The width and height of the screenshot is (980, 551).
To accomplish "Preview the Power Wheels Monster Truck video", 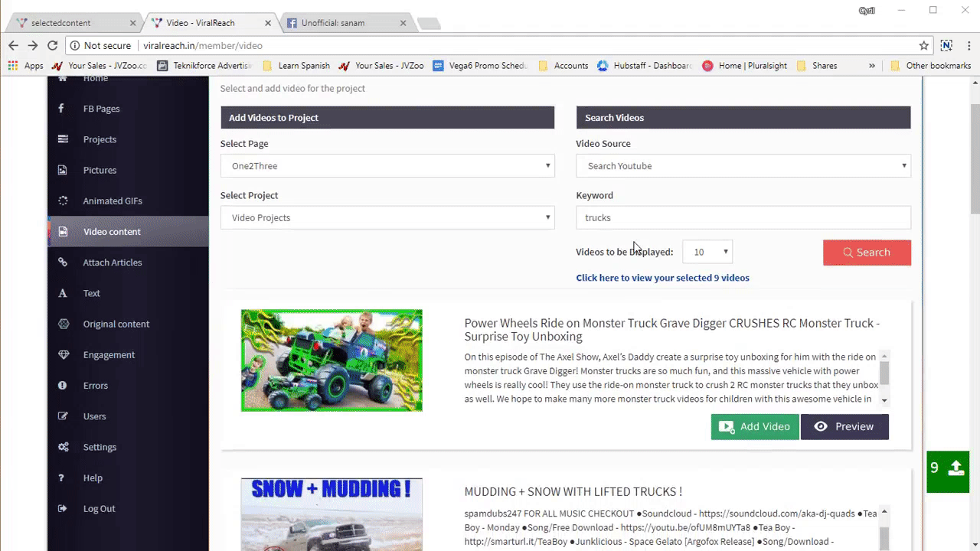I will 844,427.
